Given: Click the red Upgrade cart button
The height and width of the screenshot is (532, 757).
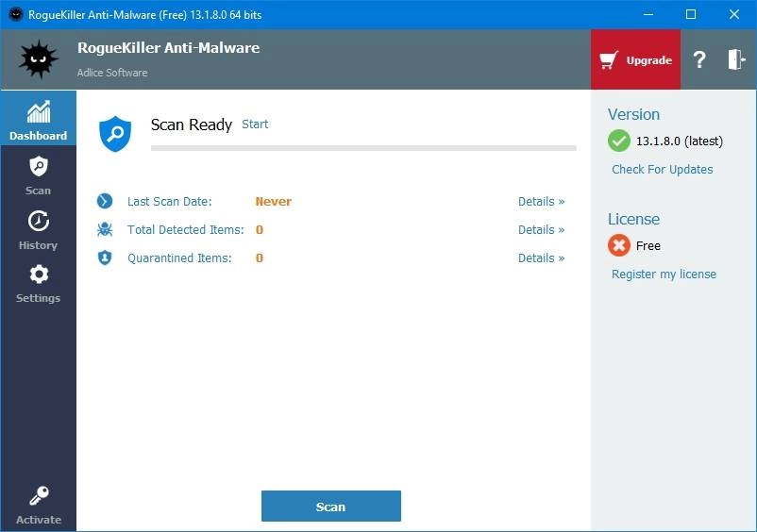Looking at the screenshot, I should [635, 59].
